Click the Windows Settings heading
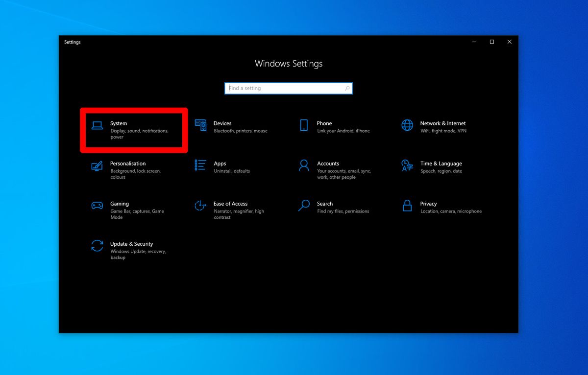 pos(289,64)
